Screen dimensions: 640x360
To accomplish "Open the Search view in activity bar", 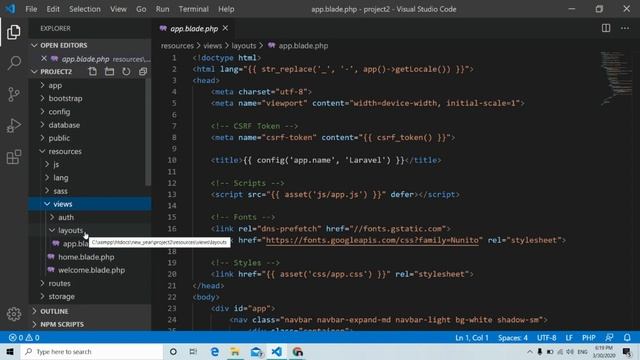I will tap(14, 63).
